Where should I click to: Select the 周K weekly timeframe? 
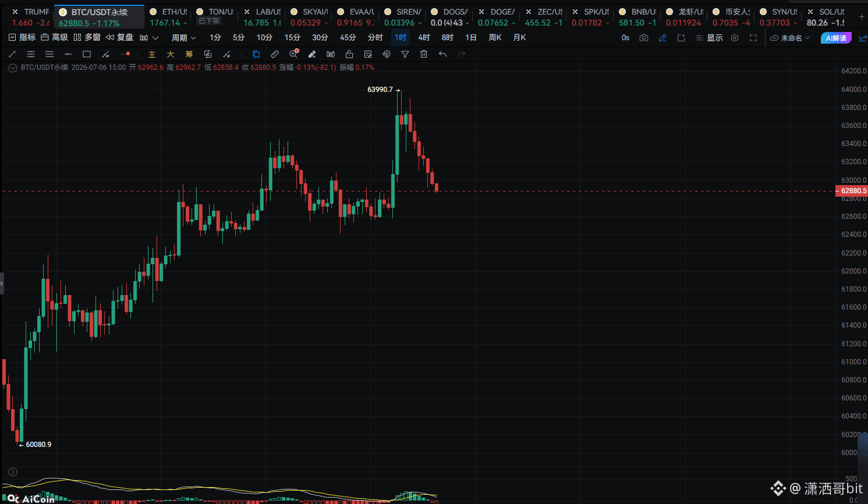pyautogui.click(x=495, y=38)
